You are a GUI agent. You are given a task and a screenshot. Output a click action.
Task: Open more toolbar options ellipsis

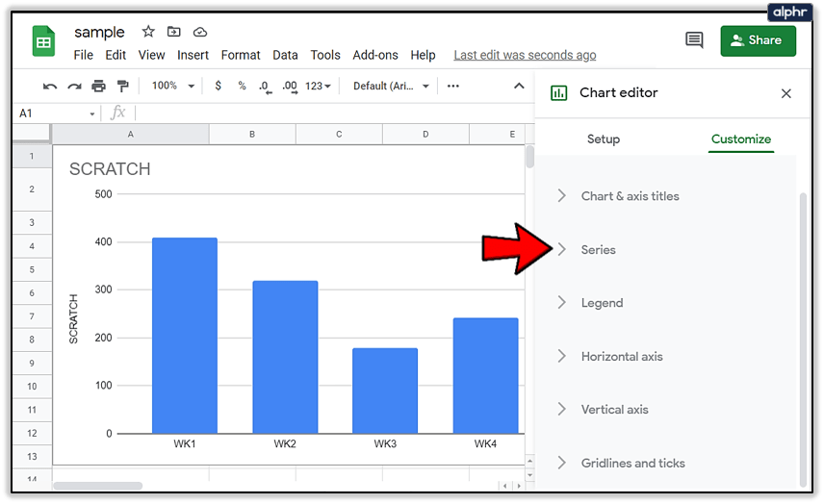coord(453,87)
